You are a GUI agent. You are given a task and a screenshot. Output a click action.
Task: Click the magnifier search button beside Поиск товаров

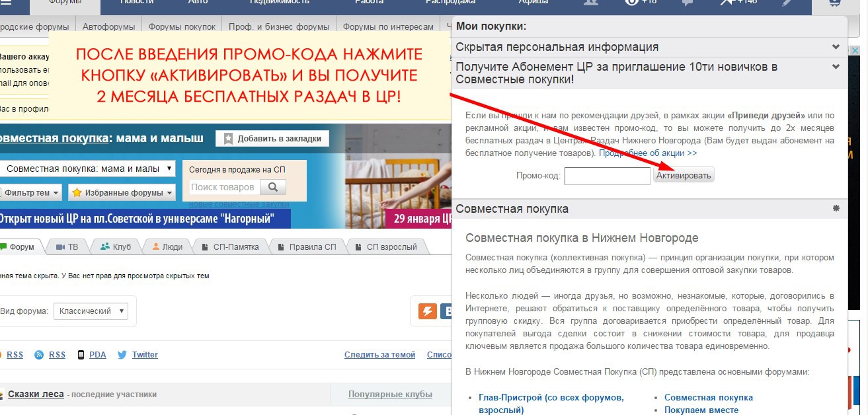click(272, 187)
